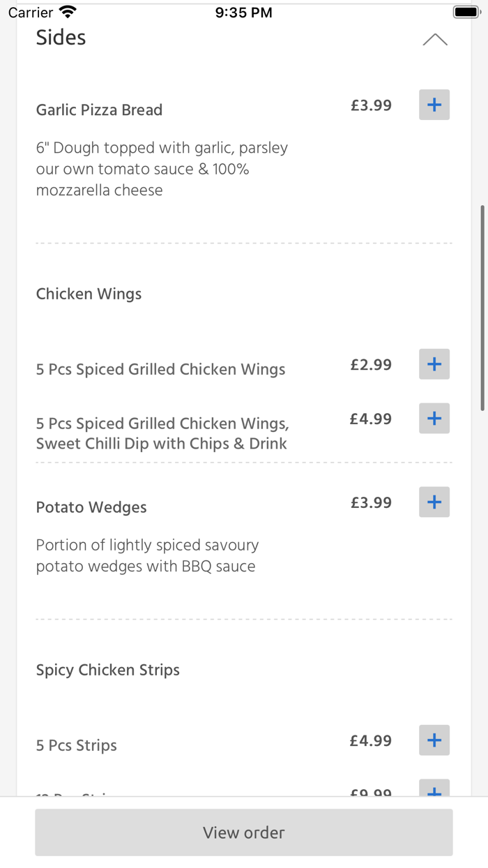This screenshot has height=868, width=488.
Task: Add Potato Wedges to the order
Action: (x=434, y=502)
